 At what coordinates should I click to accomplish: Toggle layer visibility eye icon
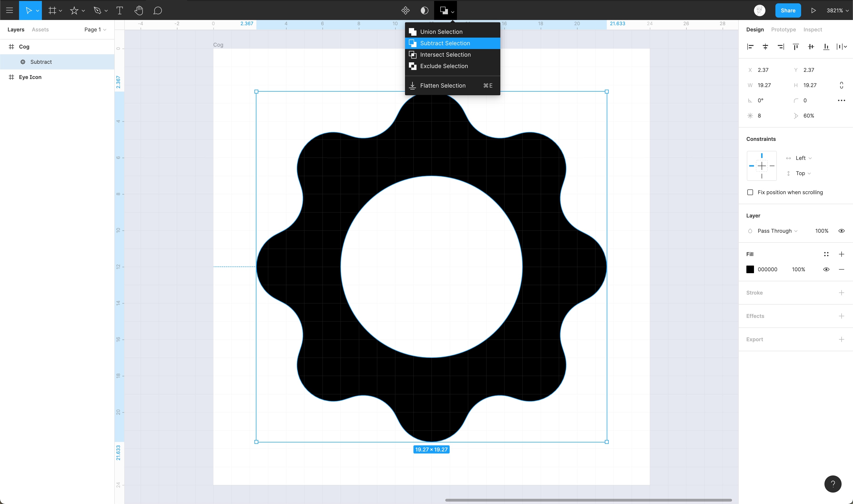[x=841, y=231]
